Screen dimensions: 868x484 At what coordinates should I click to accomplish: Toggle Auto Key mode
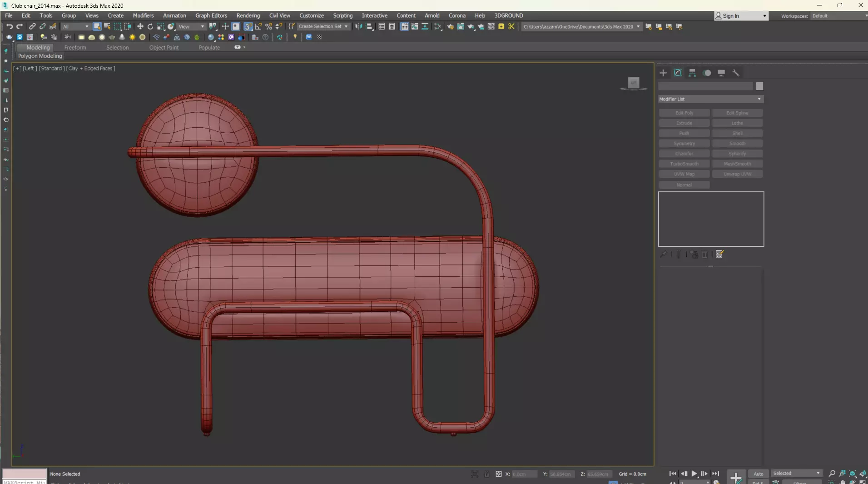point(759,474)
